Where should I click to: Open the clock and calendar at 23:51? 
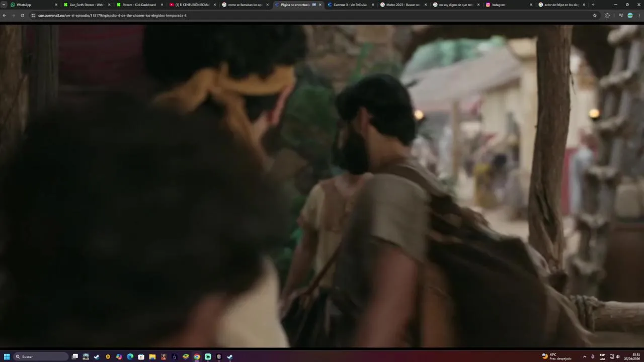pyautogui.click(x=632, y=356)
